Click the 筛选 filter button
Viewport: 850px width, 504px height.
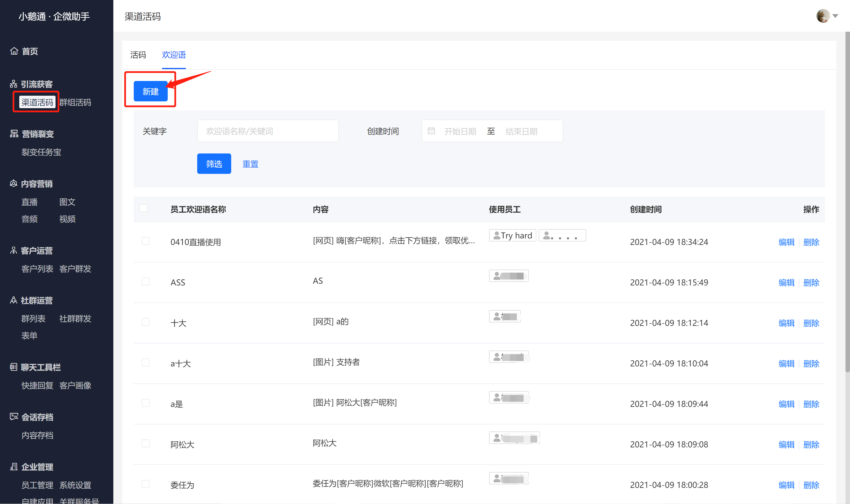214,164
